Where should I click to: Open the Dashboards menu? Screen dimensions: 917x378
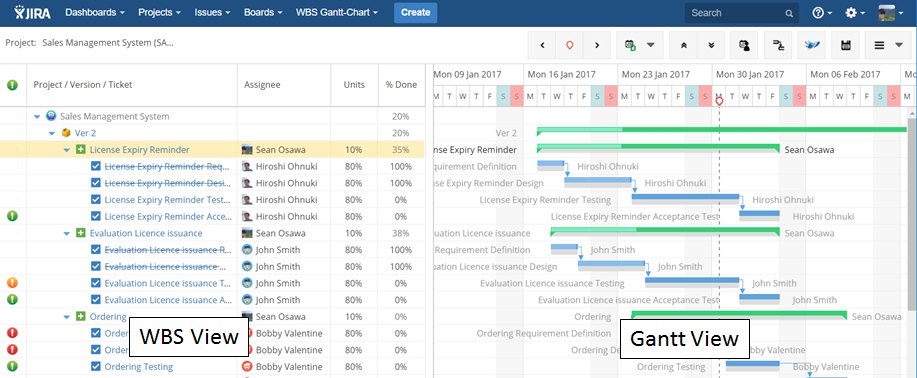(x=95, y=12)
